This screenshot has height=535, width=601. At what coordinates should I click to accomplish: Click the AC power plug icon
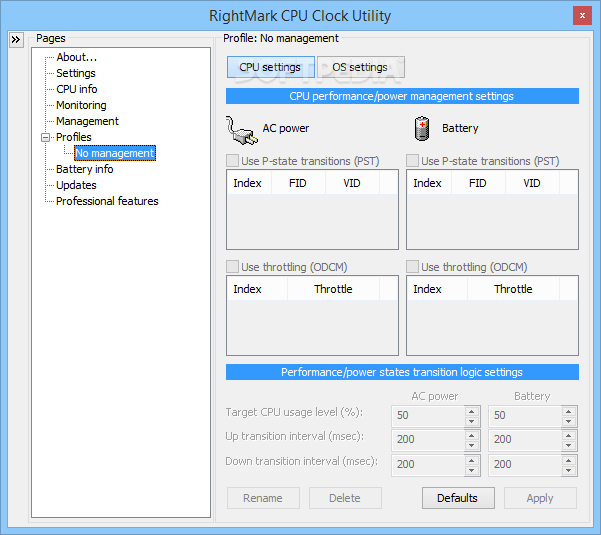click(241, 130)
